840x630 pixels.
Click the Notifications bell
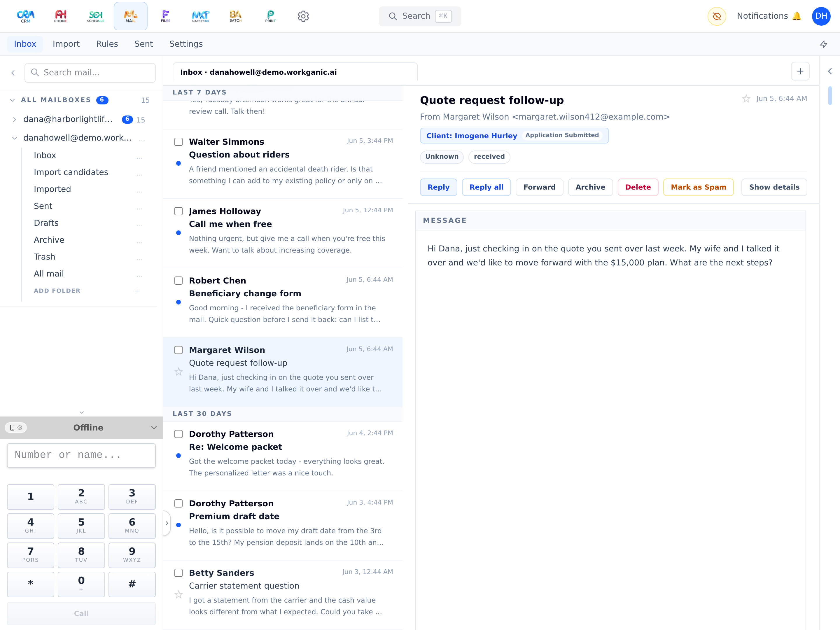click(769, 16)
